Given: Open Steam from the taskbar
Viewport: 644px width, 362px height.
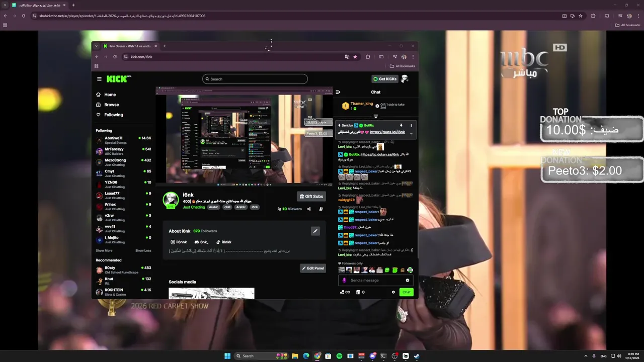Looking at the screenshot, I should (417, 356).
